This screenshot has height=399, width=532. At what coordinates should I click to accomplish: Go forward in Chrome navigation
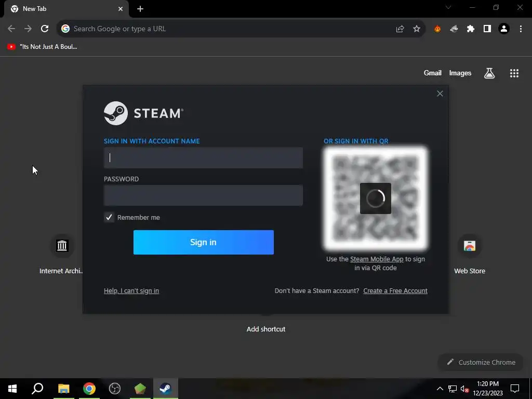tap(28, 29)
